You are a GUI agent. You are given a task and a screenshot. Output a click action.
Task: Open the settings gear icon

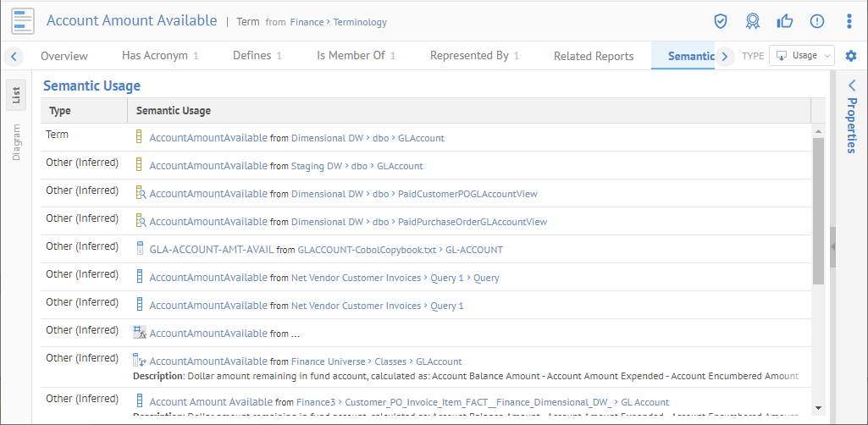851,56
